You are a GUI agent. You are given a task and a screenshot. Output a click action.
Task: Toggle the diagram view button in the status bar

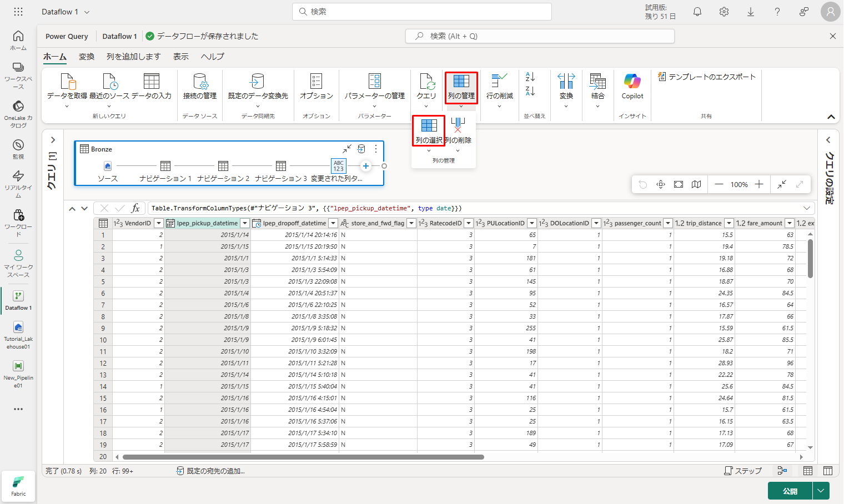[782, 471]
